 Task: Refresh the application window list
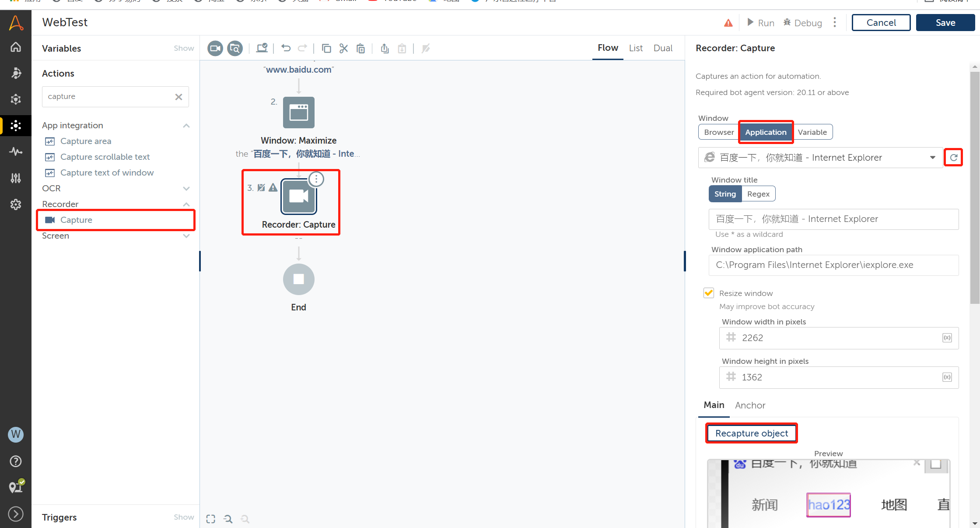(x=953, y=158)
